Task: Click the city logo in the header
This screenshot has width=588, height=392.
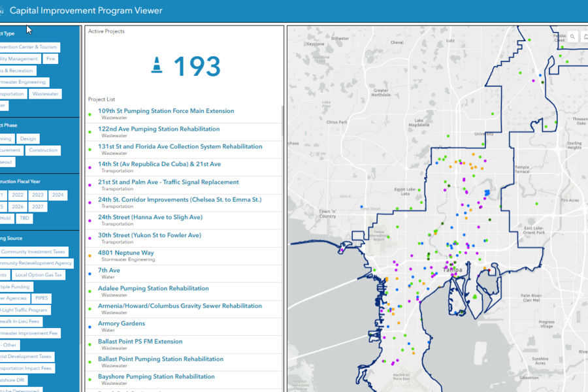Action: 2,10
